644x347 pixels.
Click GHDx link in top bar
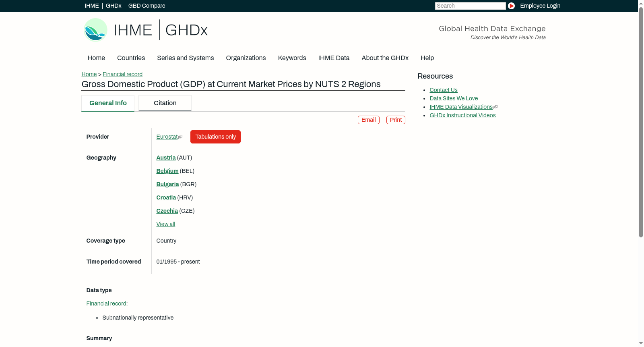(x=114, y=6)
